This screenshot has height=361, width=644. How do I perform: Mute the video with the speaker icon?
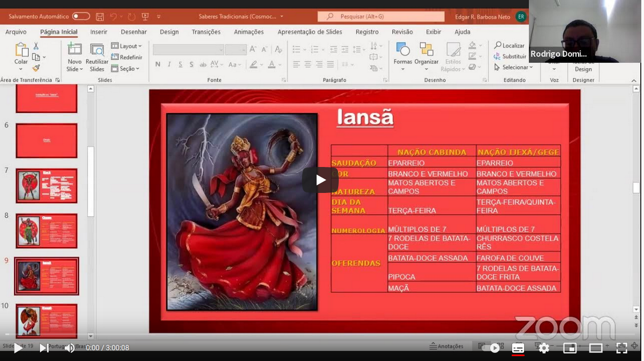[69, 348]
